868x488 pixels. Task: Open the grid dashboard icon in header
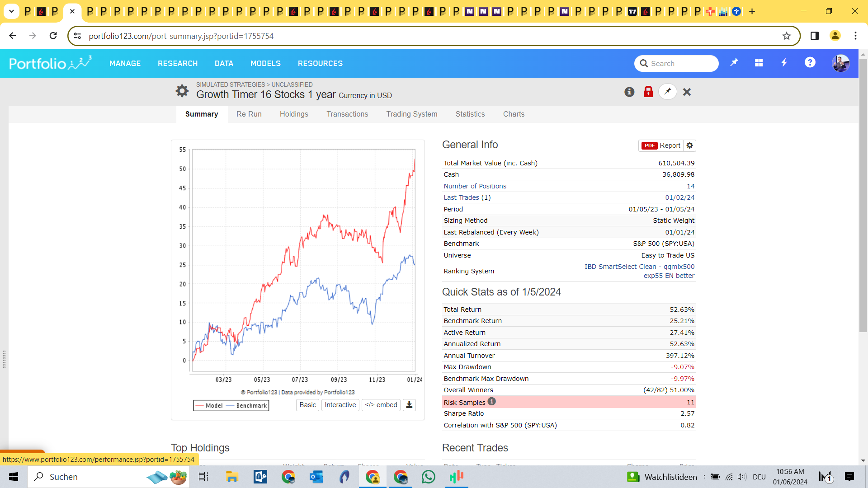click(x=759, y=63)
